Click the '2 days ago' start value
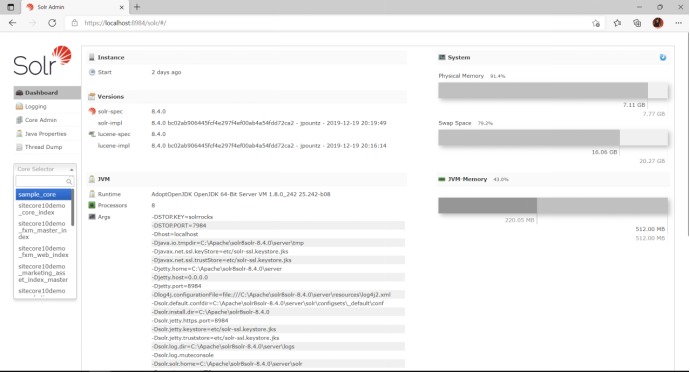This screenshot has height=373, width=690. tap(166, 72)
